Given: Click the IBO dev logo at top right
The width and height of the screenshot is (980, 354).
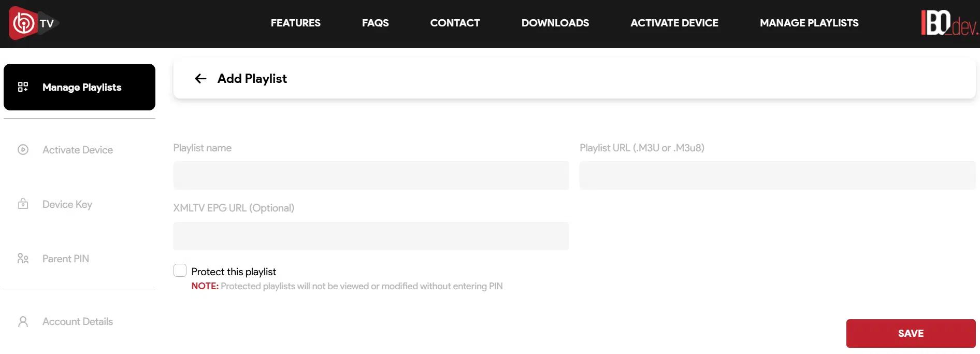Looking at the screenshot, I should pos(949,23).
